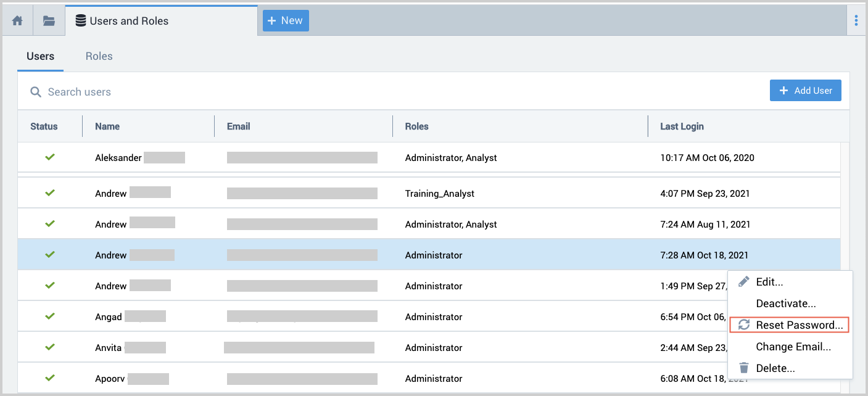The image size is (868, 396).
Task: Click the Home icon tab
Action: point(17,21)
